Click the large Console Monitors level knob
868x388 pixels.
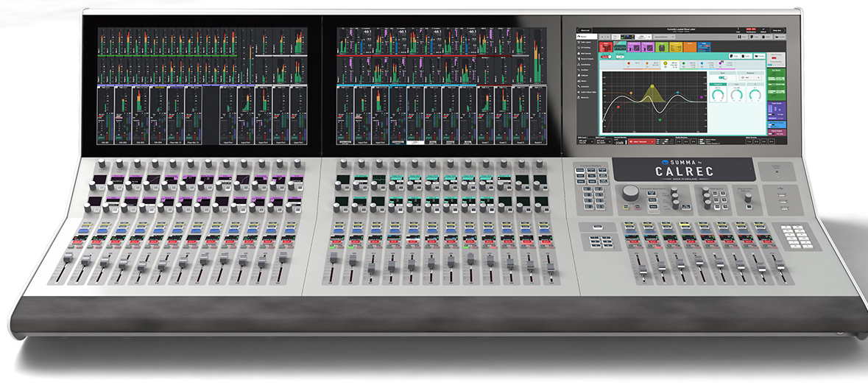click(630, 193)
